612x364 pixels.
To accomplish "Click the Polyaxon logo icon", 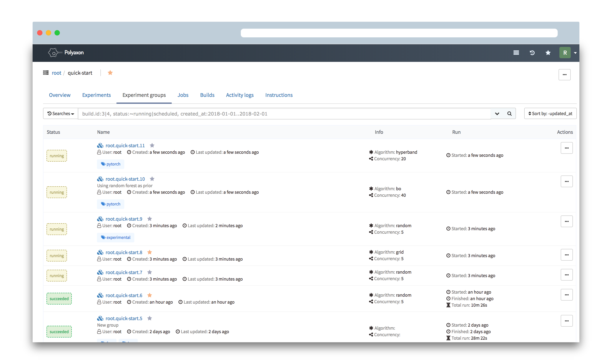I will pyautogui.click(x=53, y=53).
